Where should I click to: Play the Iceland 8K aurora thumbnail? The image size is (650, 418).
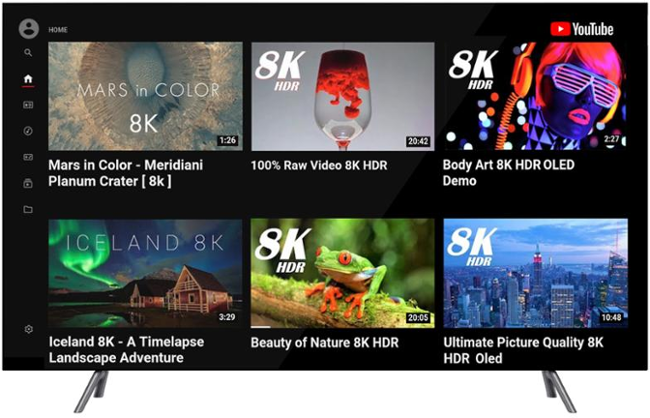click(x=146, y=274)
